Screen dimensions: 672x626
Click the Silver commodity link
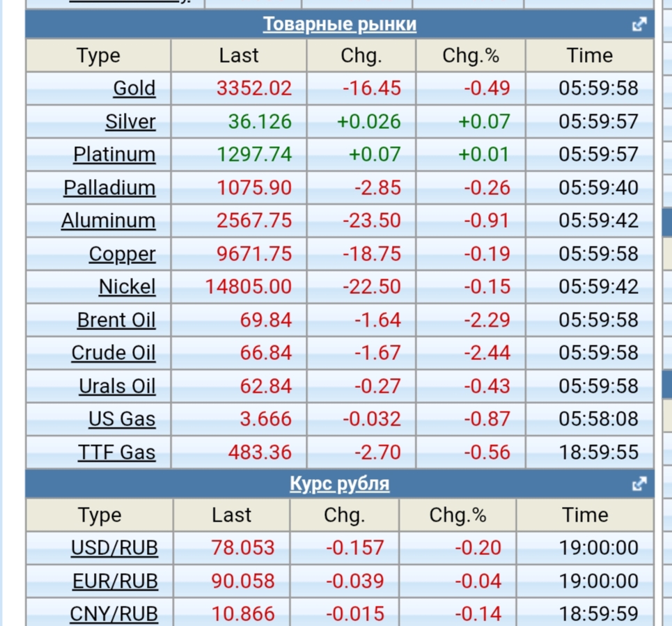(x=130, y=122)
